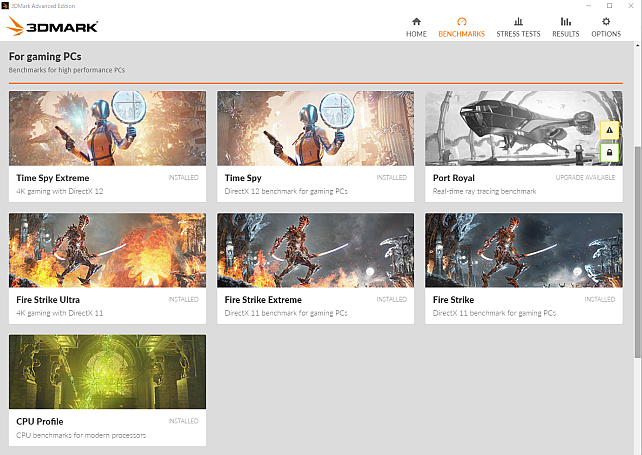Click INSTALLED status on Fire Strike card
This screenshot has width=642, height=455.
(600, 299)
